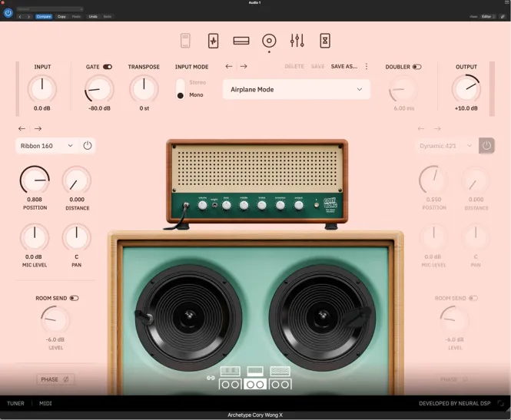
Task: Open the host preset dropdown in title bar
Action: coord(49,9)
